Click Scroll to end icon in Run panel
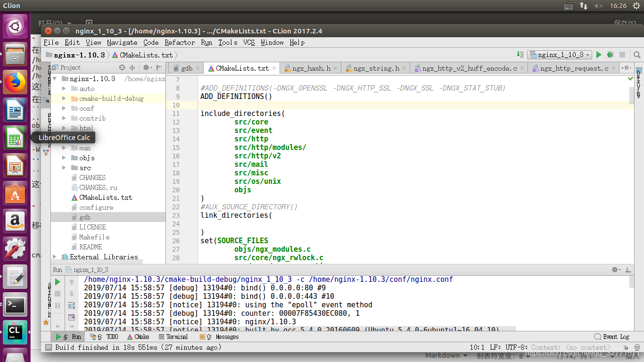Screen dimensions: 644x362 (72, 317)
